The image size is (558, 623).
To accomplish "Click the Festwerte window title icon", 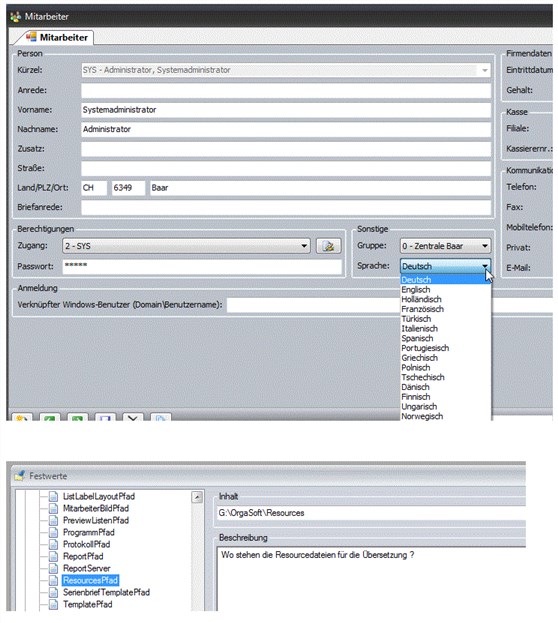I will tap(19, 475).
